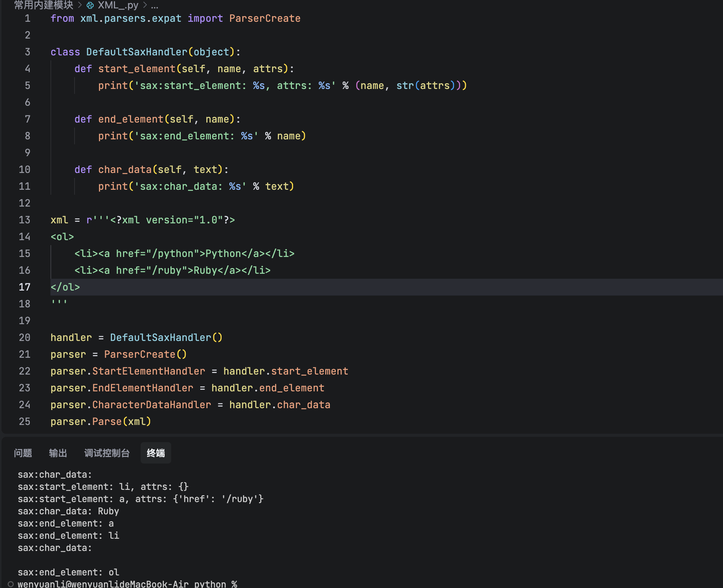Click ParserCreate() call on line 21
The image size is (723, 588).
146,354
